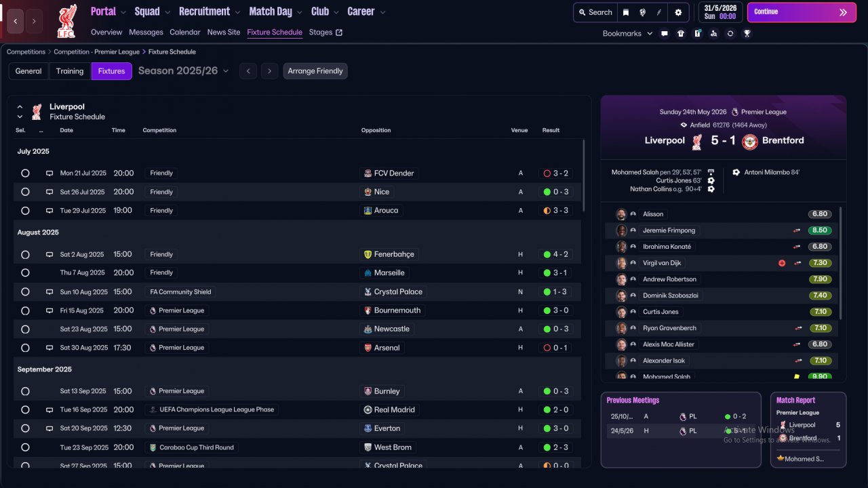868x488 pixels.
Task: Click the external link icon next to Stages
Action: click(x=339, y=33)
